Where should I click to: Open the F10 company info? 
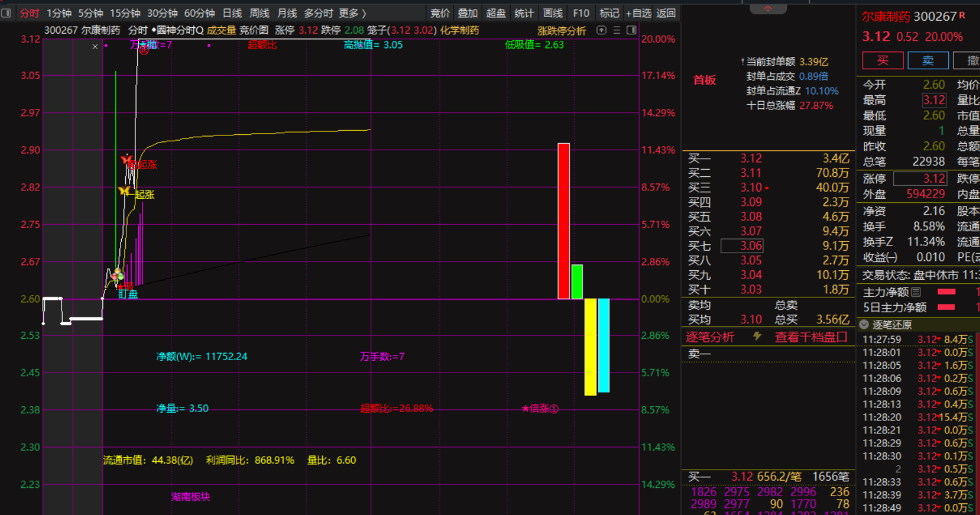point(581,13)
